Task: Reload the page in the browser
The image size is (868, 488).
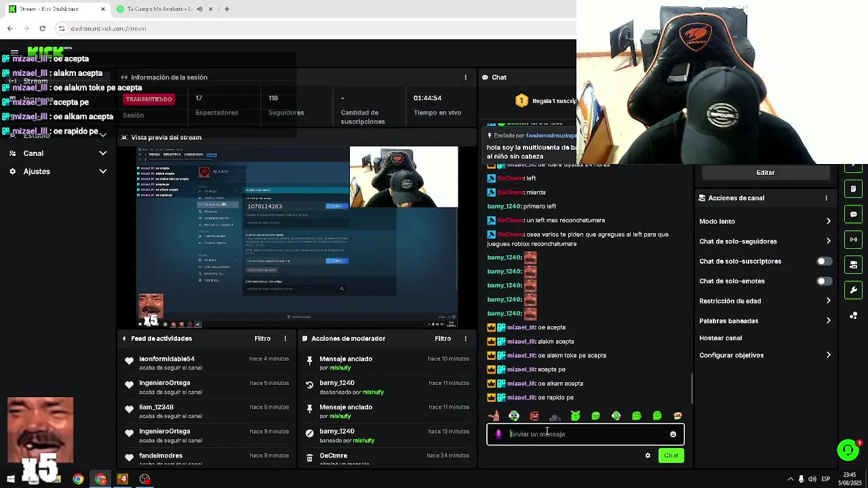Action: [x=42, y=28]
